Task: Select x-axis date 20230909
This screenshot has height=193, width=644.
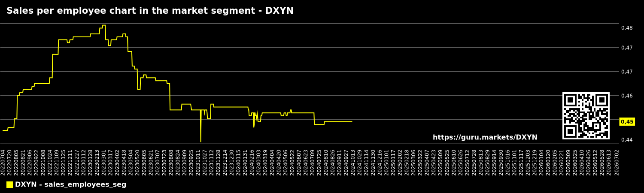Action: click(x=185, y=162)
